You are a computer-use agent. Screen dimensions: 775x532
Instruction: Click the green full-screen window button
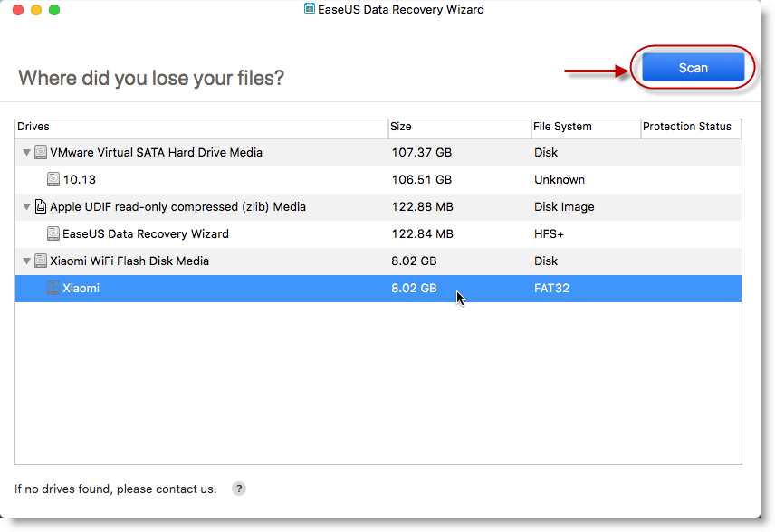tap(54, 10)
